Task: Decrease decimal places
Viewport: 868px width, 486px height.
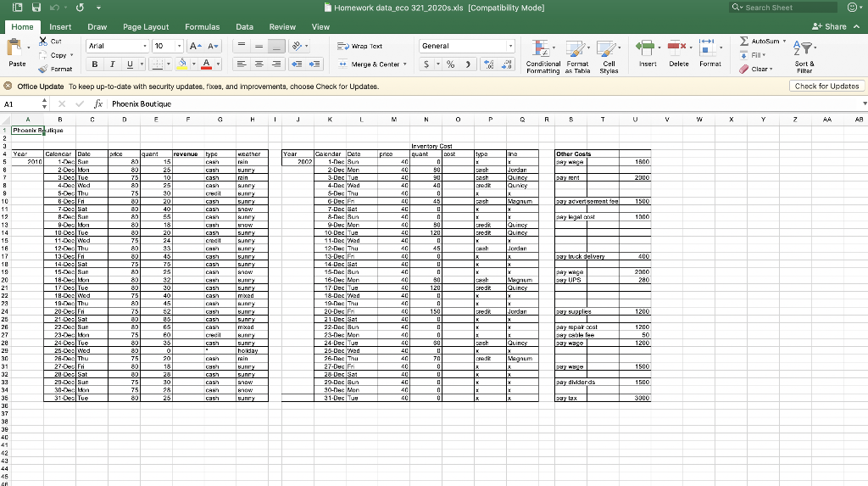Action: pos(507,64)
